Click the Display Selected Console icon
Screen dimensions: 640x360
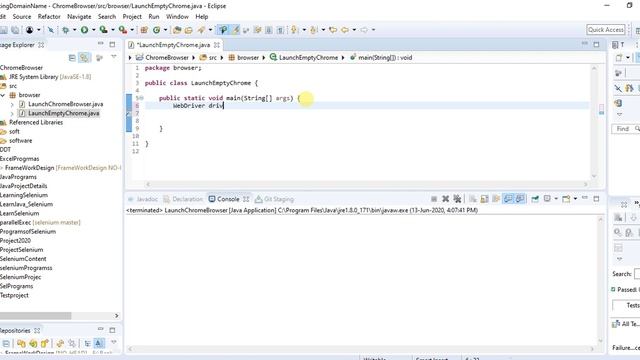[x=547, y=199]
